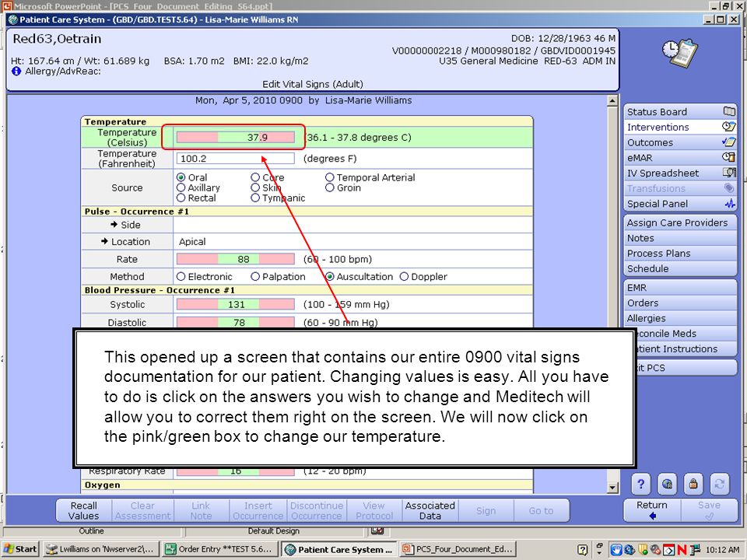Screen dimensions: 747x560
Task: Open the Side field arrow
Action: (114, 224)
